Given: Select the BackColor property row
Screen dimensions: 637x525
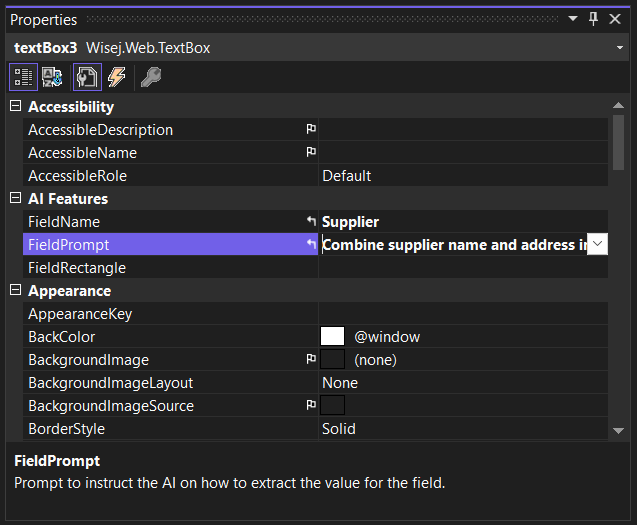Looking at the screenshot, I should (170, 337).
